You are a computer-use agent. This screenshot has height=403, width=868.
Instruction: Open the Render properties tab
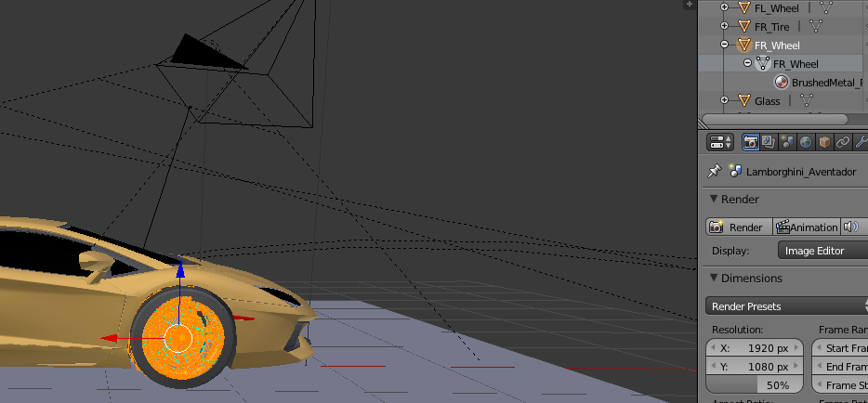coord(751,142)
